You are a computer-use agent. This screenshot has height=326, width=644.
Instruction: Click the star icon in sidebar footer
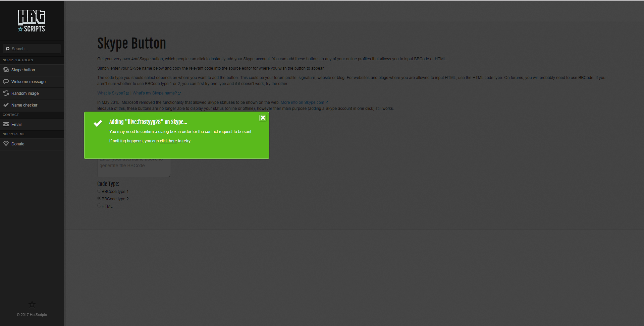32,304
